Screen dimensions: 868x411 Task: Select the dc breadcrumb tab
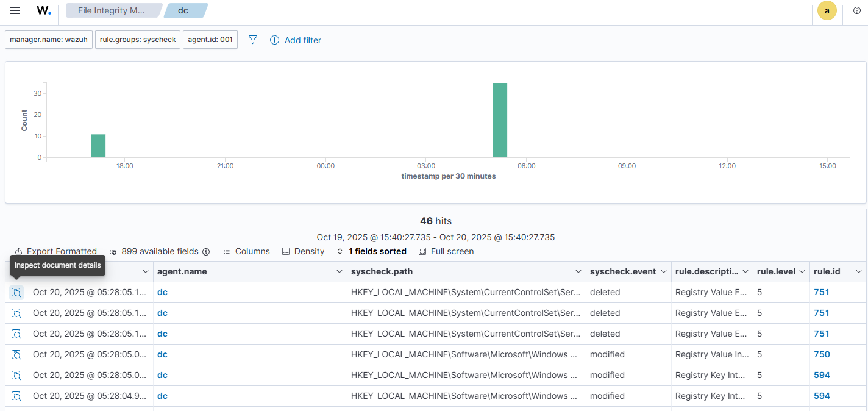(183, 10)
